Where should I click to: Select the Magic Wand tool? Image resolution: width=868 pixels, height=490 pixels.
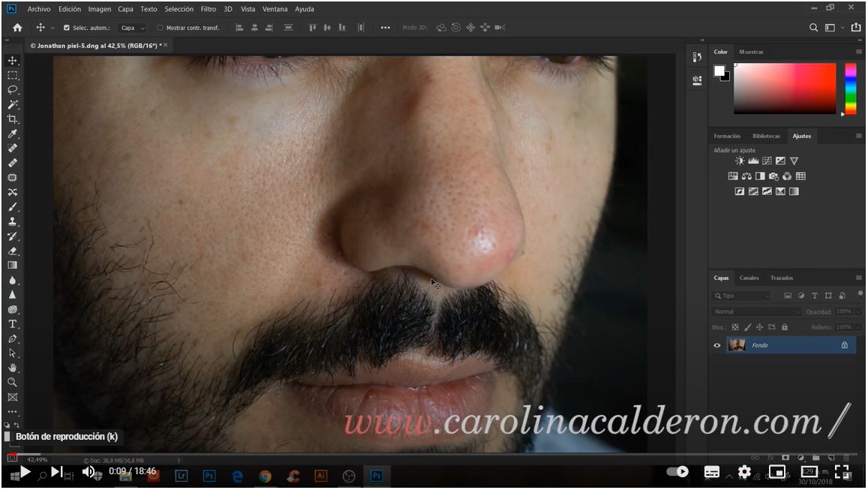pyautogui.click(x=12, y=104)
